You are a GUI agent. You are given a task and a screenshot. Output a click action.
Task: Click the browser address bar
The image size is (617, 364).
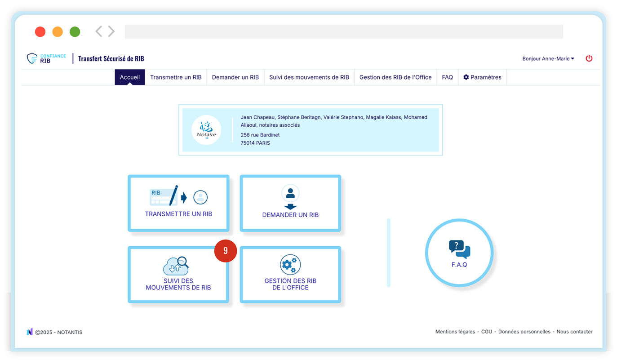[x=344, y=32]
